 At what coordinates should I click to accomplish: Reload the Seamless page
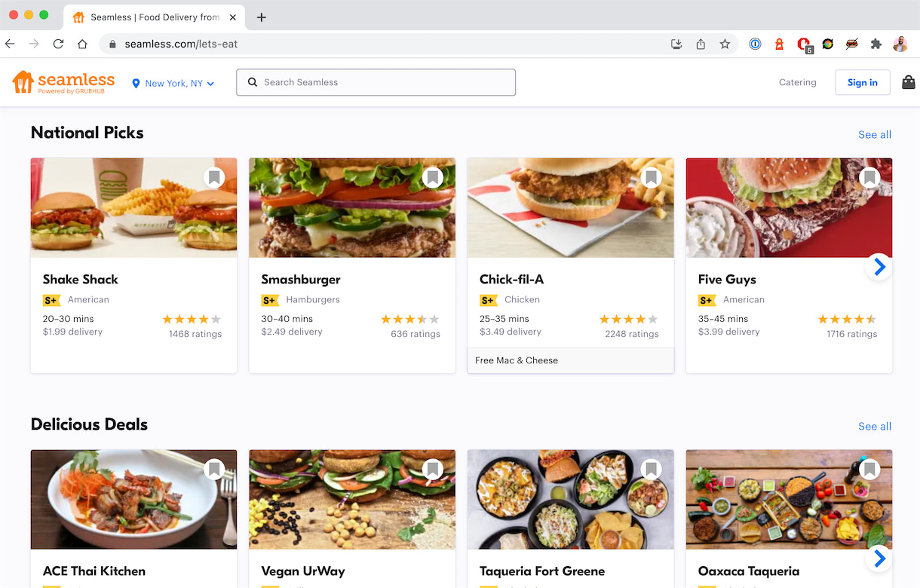coord(58,44)
